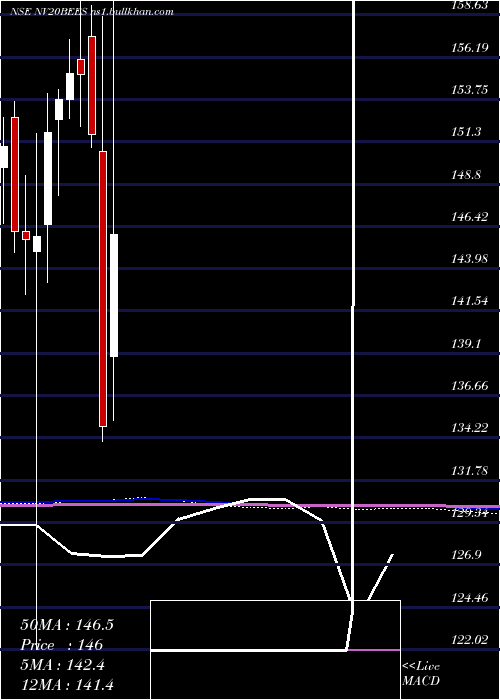Click the '5MA : 142.4' readout
Image resolution: width=500 pixels, height=700 pixels.
point(62,665)
